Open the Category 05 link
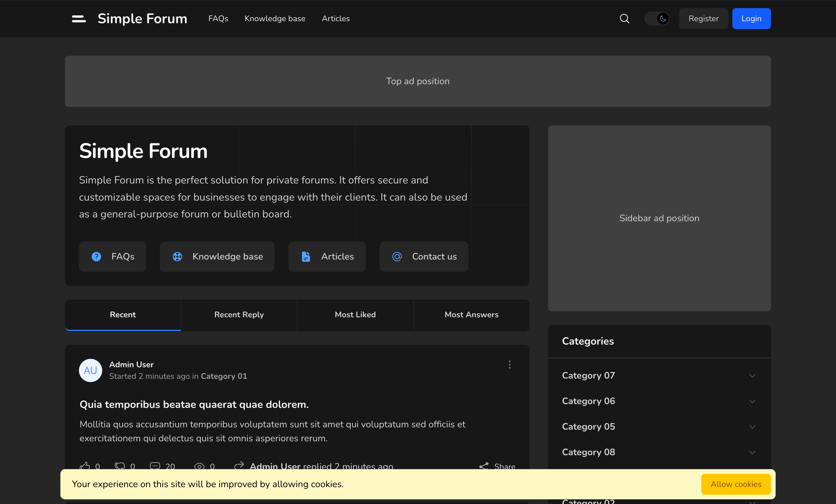This screenshot has width=836, height=504. point(588,426)
